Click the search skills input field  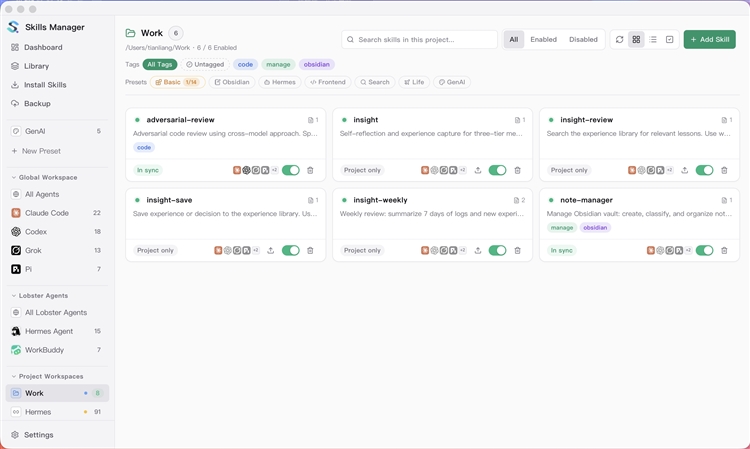pyautogui.click(x=419, y=40)
